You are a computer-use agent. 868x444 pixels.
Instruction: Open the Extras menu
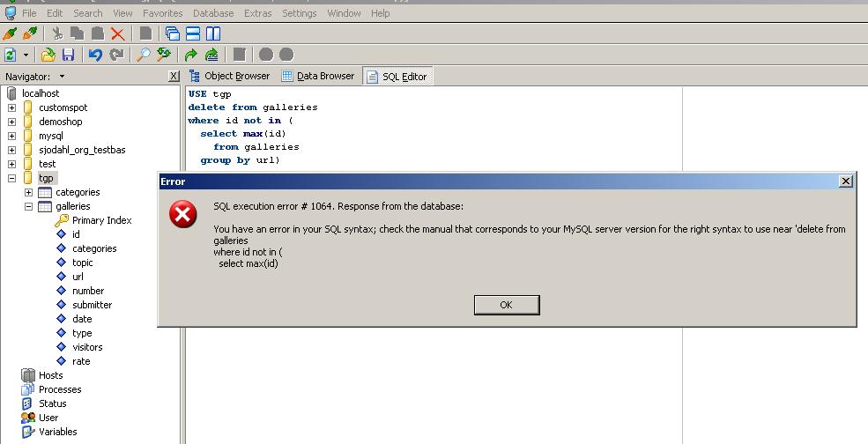point(258,12)
